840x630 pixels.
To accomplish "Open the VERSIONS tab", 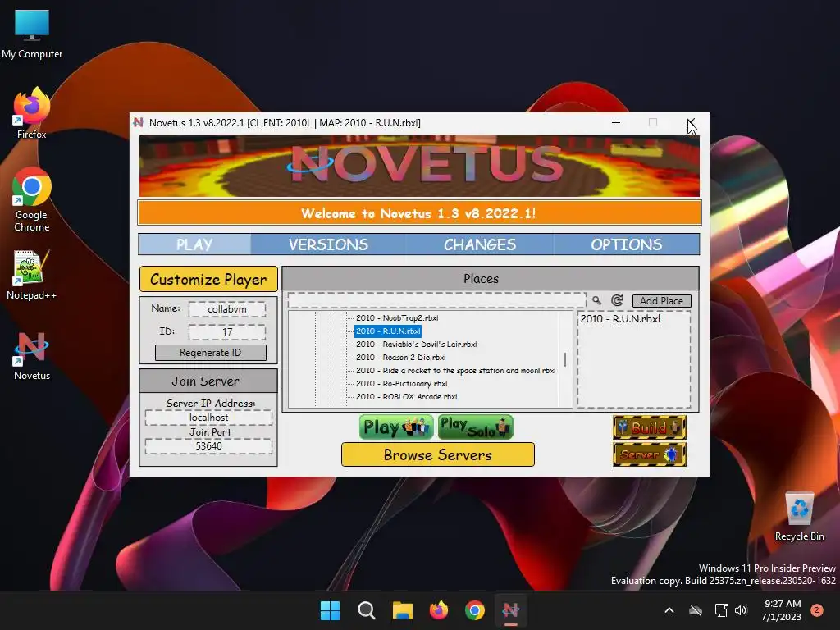I will (x=328, y=244).
